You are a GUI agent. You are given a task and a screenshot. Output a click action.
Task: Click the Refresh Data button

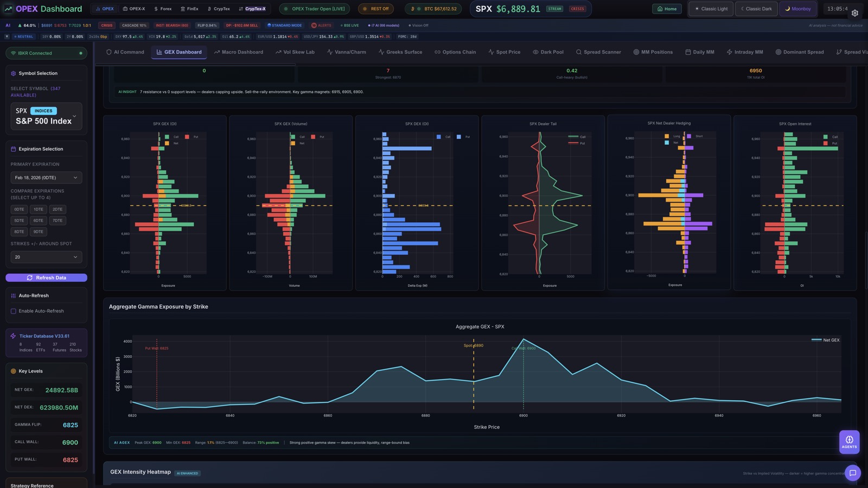(x=46, y=277)
